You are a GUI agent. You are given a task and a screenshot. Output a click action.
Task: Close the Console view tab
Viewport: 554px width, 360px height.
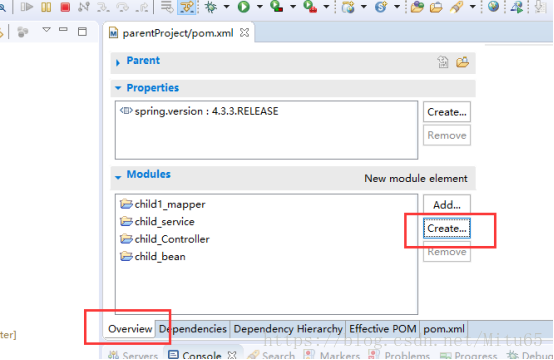232,355
